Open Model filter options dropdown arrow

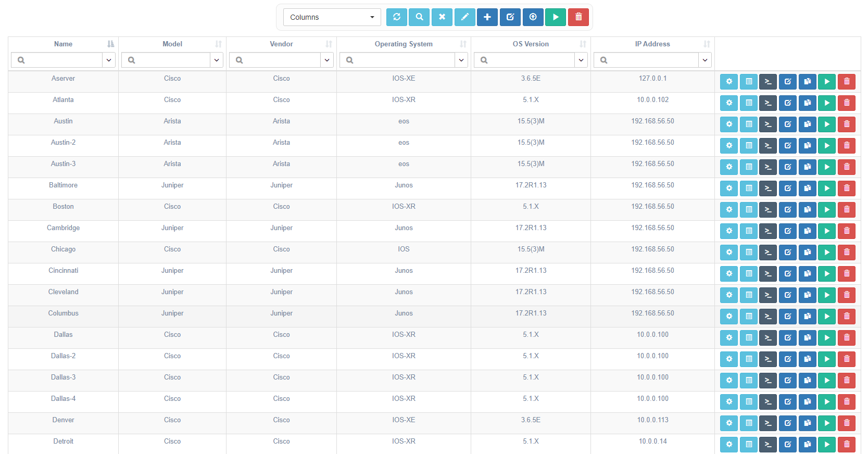pyautogui.click(x=217, y=60)
